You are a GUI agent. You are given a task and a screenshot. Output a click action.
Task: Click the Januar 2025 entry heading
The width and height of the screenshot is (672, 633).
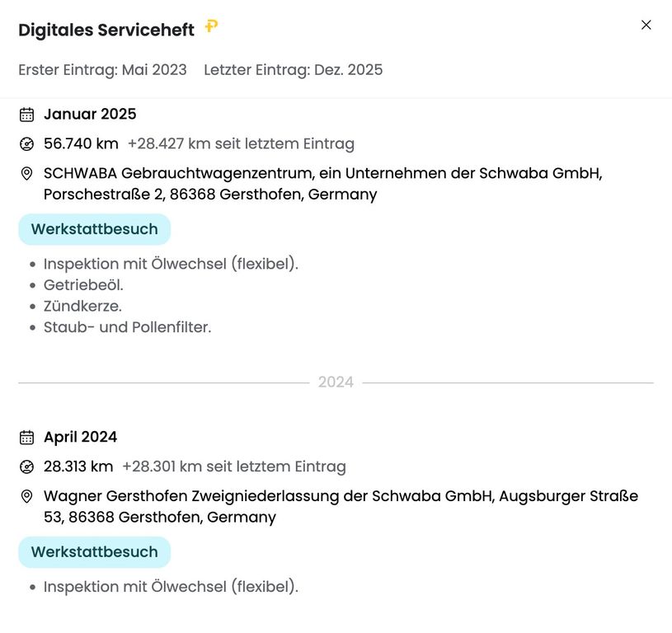(90, 114)
